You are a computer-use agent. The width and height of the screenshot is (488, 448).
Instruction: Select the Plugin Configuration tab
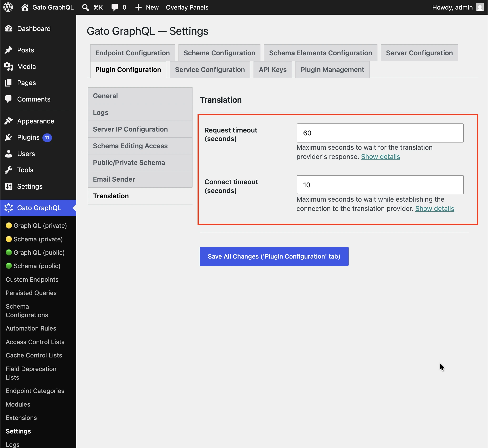pyautogui.click(x=128, y=70)
